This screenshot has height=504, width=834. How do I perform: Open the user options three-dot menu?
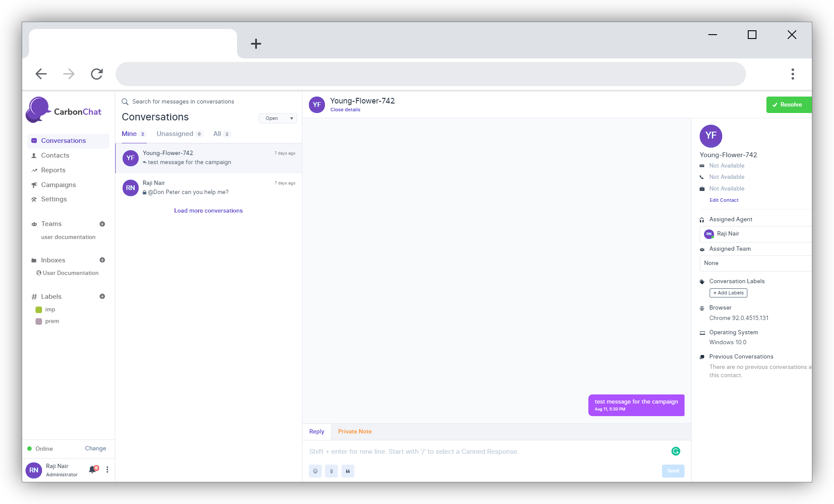point(107,470)
